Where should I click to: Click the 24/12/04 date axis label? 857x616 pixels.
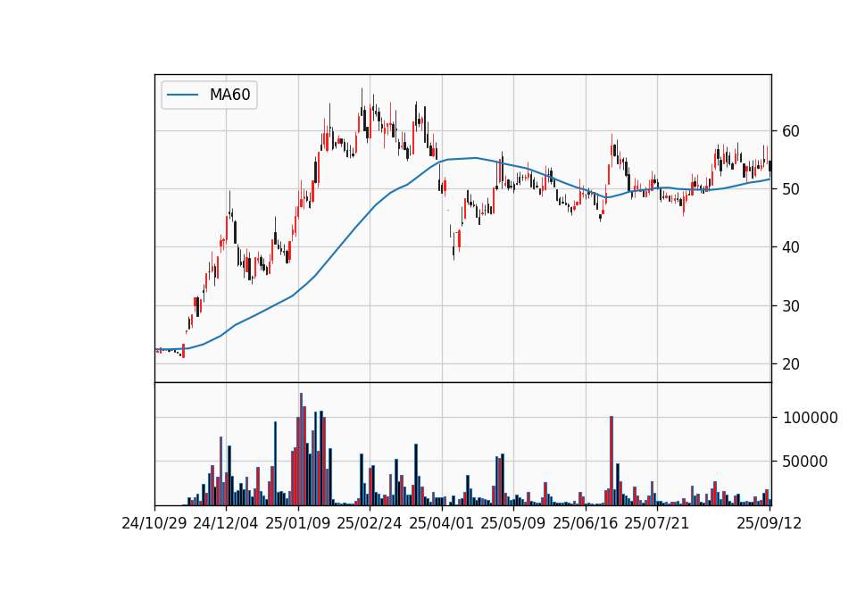226,523
